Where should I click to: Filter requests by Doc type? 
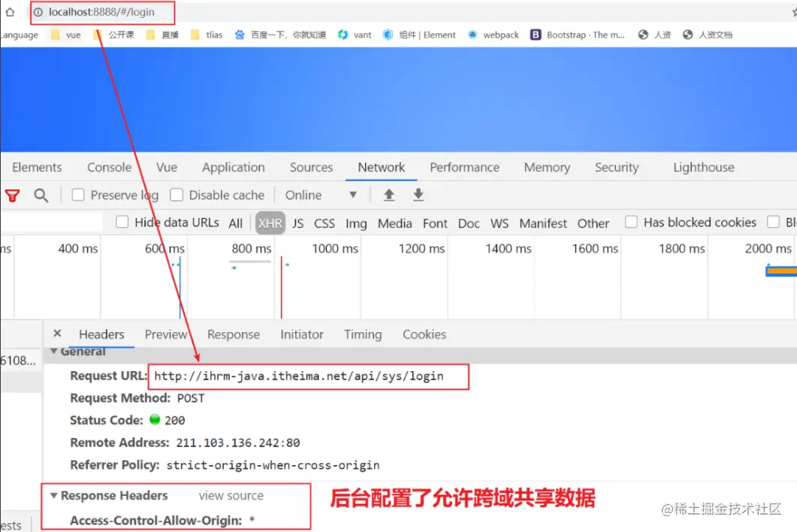coord(469,223)
